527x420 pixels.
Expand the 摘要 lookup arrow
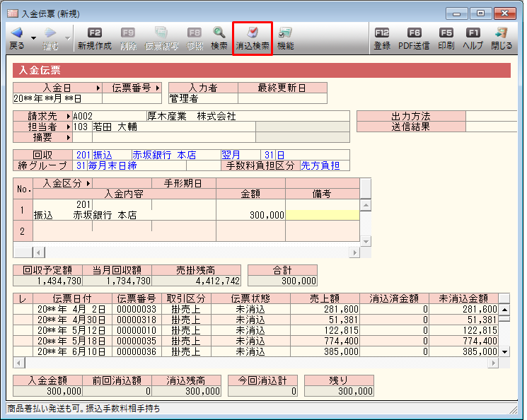click(69, 137)
